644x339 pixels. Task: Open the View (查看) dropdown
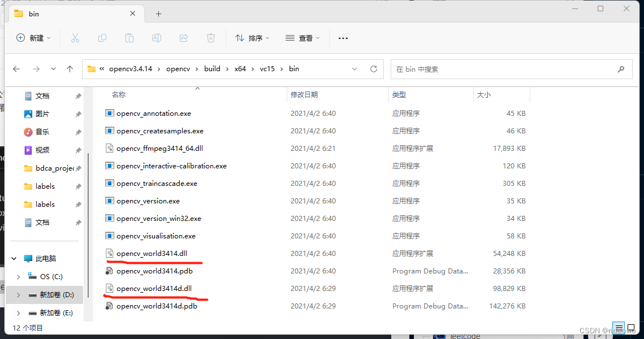302,38
